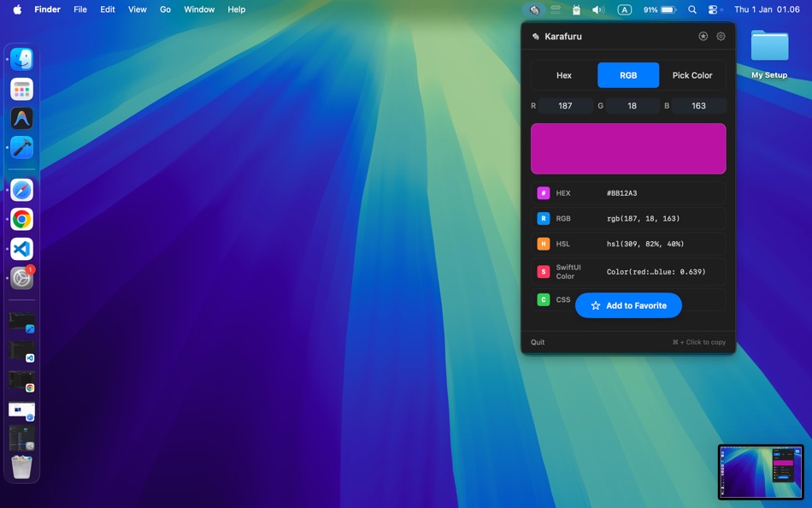The width and height of the screenshot is (812, 508).
Task: Open the View menu
Action: click(138, 9)
